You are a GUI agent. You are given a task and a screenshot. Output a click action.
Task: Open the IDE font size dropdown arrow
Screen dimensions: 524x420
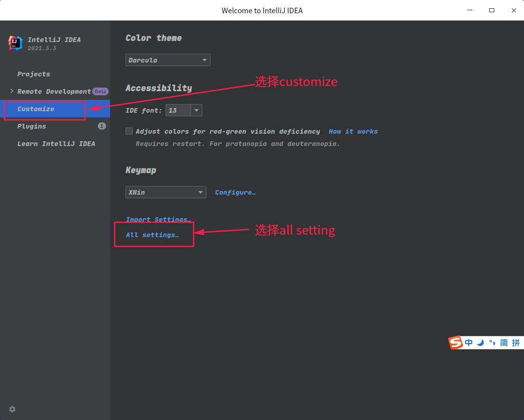click(197, 110)
